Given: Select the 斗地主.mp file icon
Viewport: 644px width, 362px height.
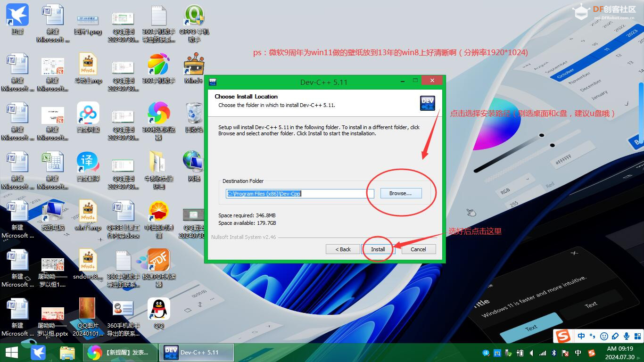Looking at the screenshot, I should (x=88, y=68).
